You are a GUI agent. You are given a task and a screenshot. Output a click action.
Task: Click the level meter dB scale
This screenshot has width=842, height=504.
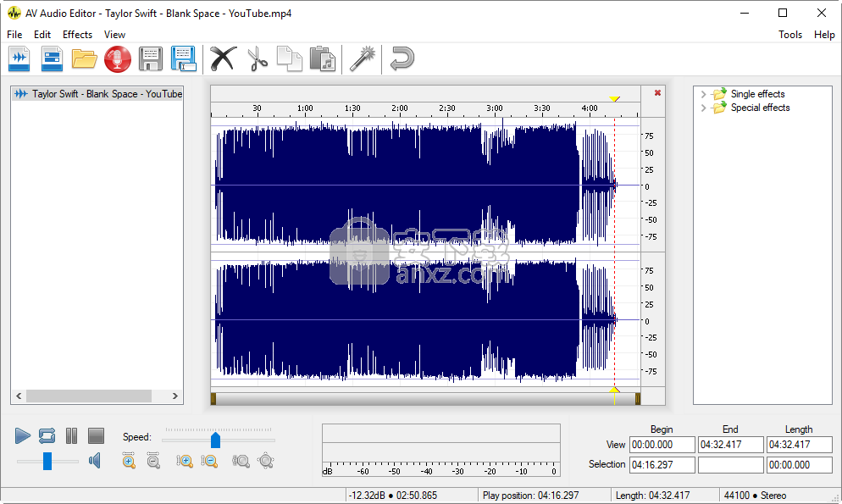click(440, 469)
